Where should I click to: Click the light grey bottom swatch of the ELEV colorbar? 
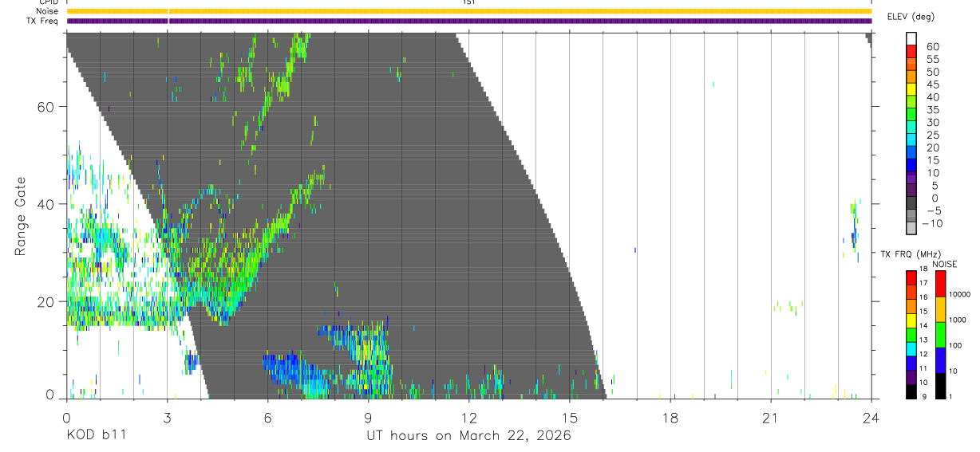point(912,230)
